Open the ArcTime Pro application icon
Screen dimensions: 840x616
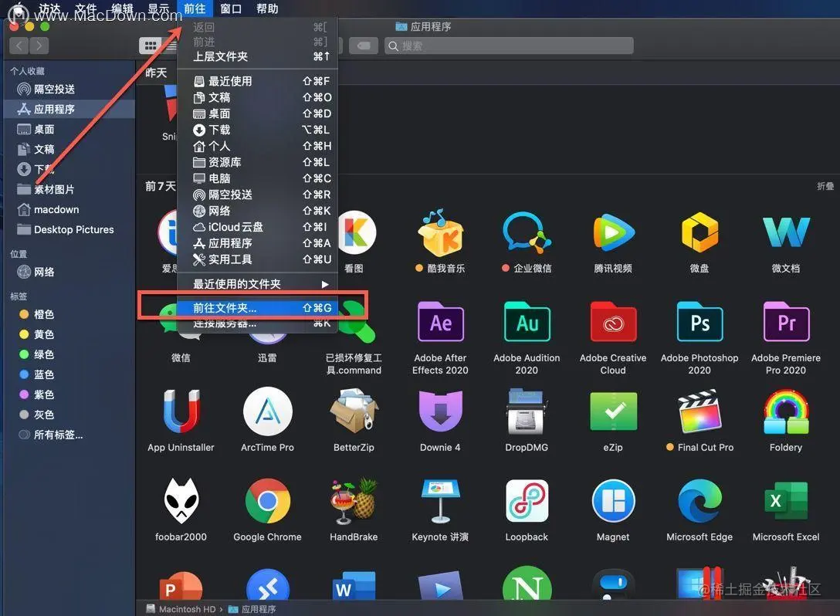(267, 411)
